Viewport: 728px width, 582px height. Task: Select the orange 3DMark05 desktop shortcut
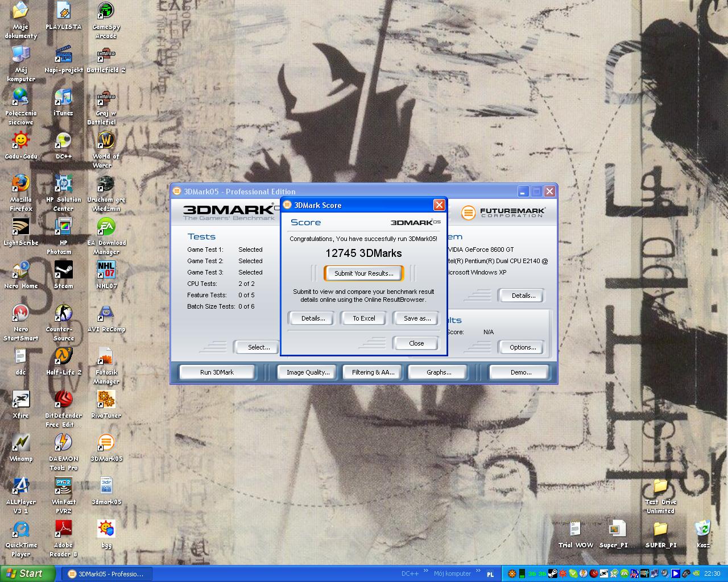pos(106,448)
